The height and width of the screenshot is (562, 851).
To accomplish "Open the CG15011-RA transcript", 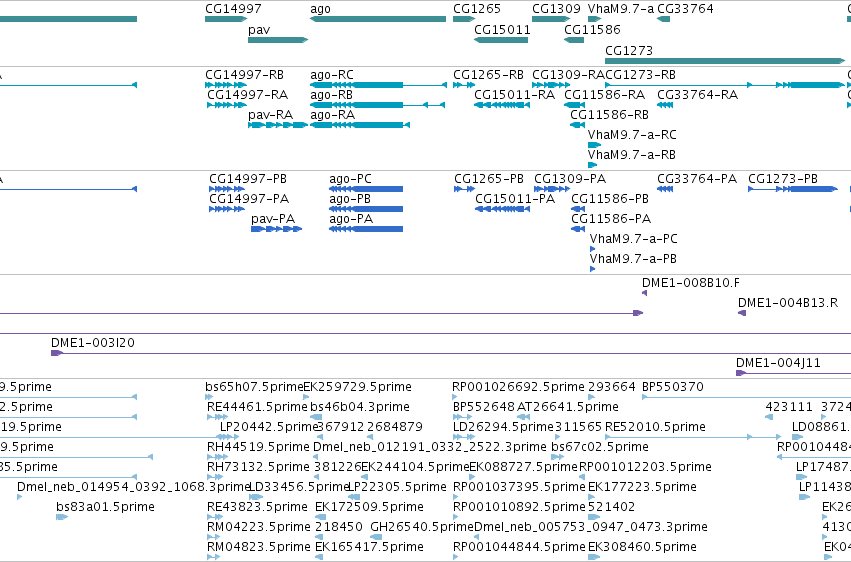I will click(515, 94).
